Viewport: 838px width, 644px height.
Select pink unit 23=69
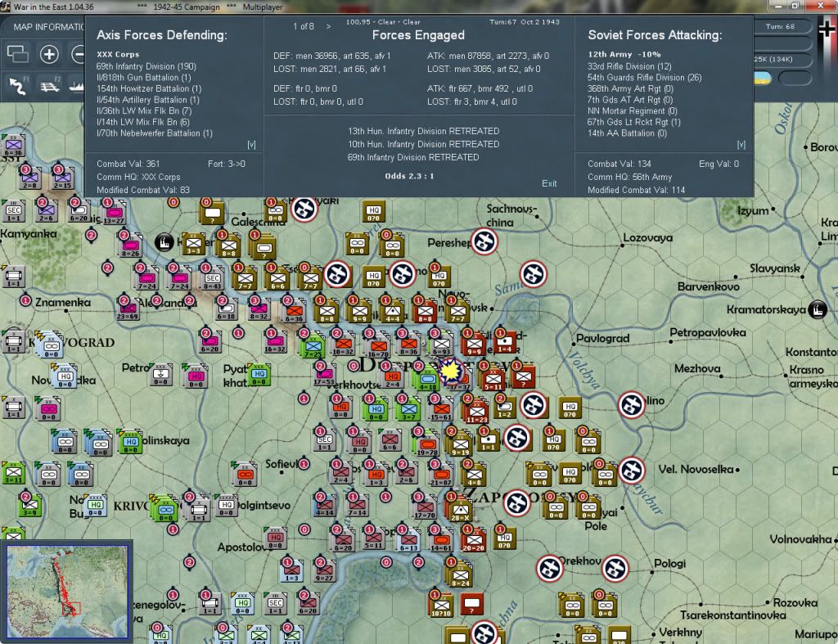(127, 309)
